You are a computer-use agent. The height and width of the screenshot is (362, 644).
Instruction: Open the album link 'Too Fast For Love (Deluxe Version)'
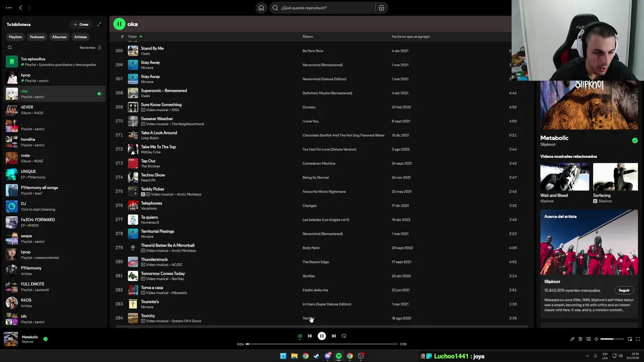[x=329, y=149]
